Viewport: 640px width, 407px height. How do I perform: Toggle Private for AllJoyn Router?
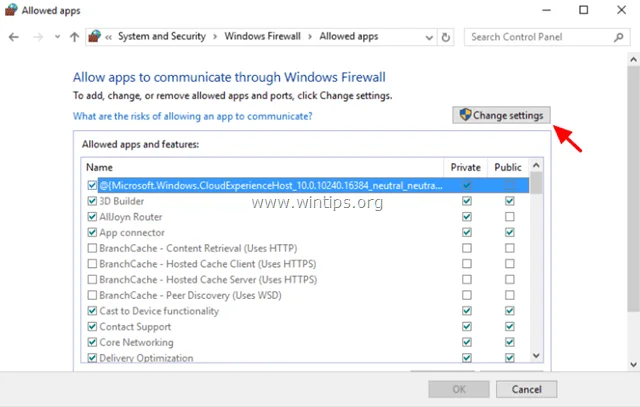(x=467, y=216)
